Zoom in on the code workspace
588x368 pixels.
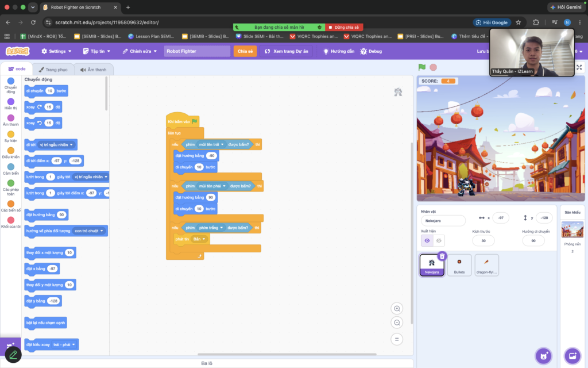[397, 309]
